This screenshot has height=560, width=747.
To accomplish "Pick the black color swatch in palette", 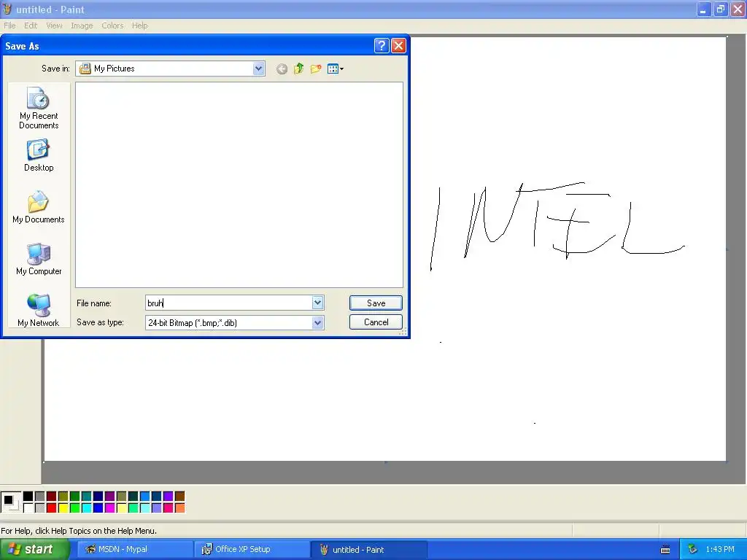I will pyautogui.click(x=28, y=497).
